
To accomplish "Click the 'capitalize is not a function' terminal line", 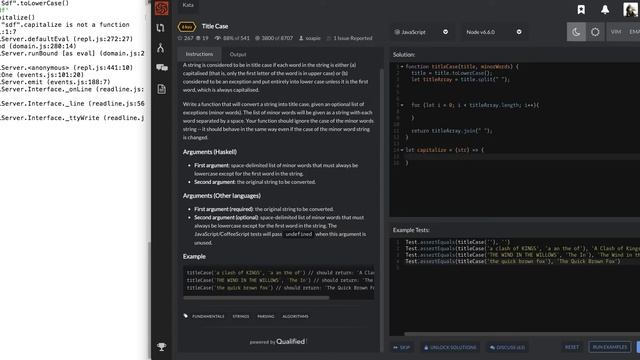I will pyautogui.click(x=65, y=25).
